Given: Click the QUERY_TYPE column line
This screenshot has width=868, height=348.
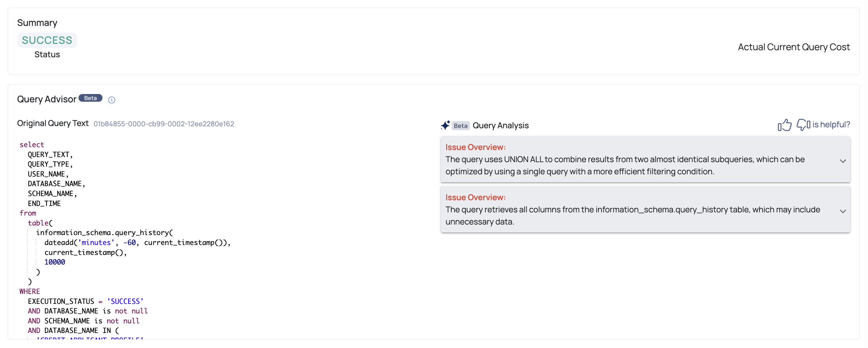Looking at the screenshot, I should [50, 164].
